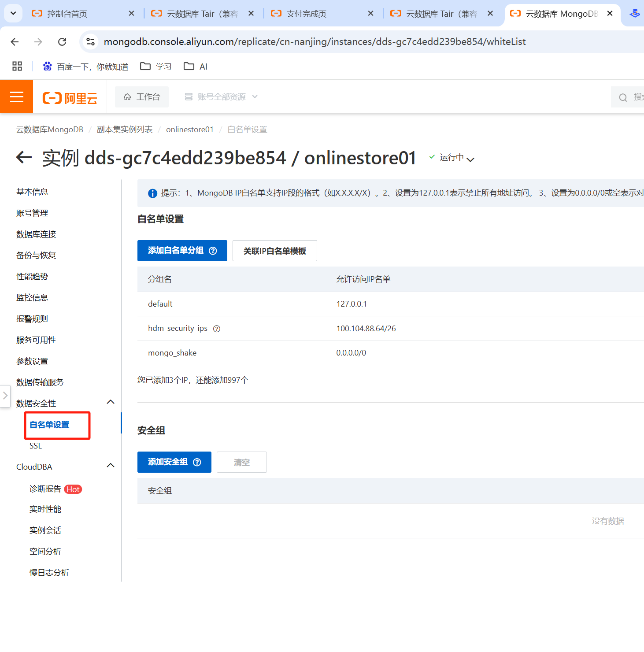Screen dimensions: 644x652
Task: Go to 副本集实例列表 breadcrumb
Action: [125, 130]
